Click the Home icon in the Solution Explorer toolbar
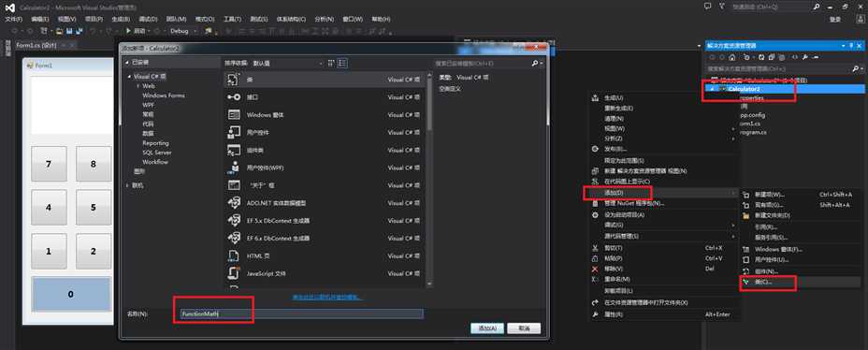 pos(732,57)
